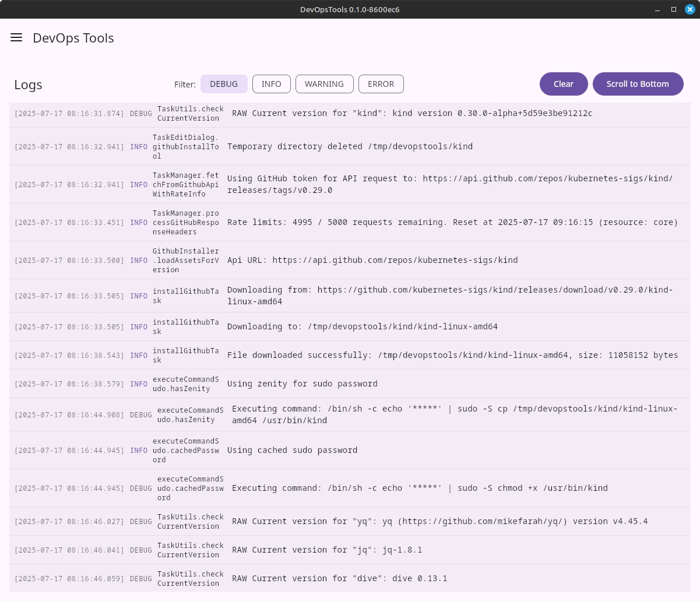Image resolution: width=700 pixels, height=601 pixels.
Task: Select the "Using cached sudo password" log line
Action: pyautogui.click(x=292, y=450)
